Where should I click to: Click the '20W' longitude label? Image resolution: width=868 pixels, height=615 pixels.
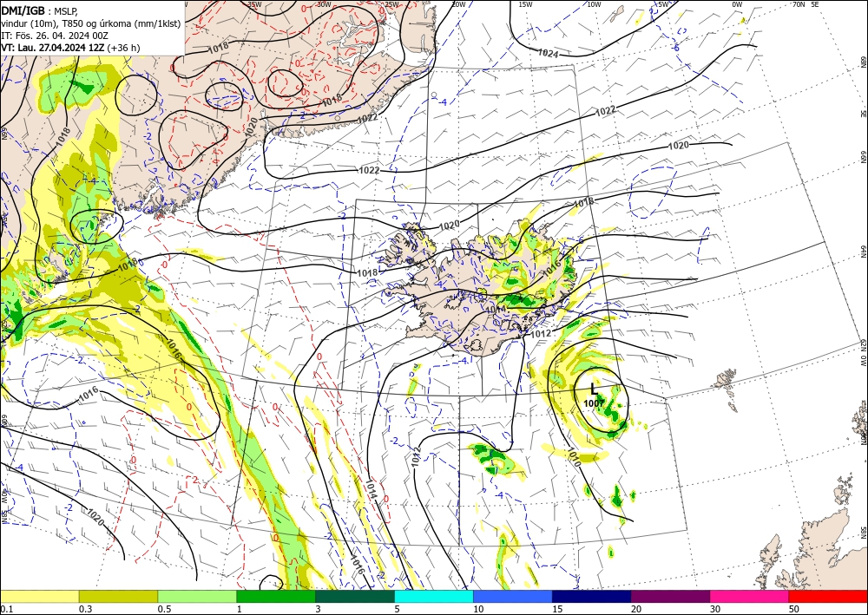(457, 4)
